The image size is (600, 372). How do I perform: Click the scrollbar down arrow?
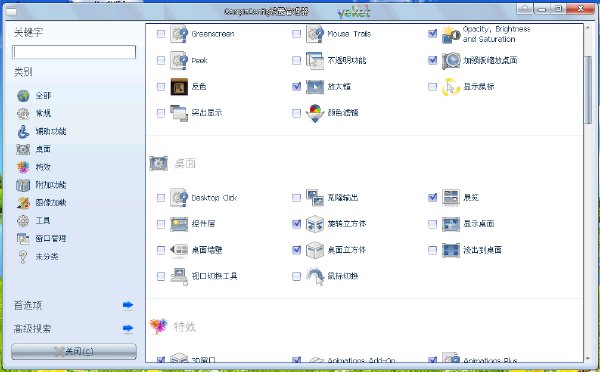588,359
